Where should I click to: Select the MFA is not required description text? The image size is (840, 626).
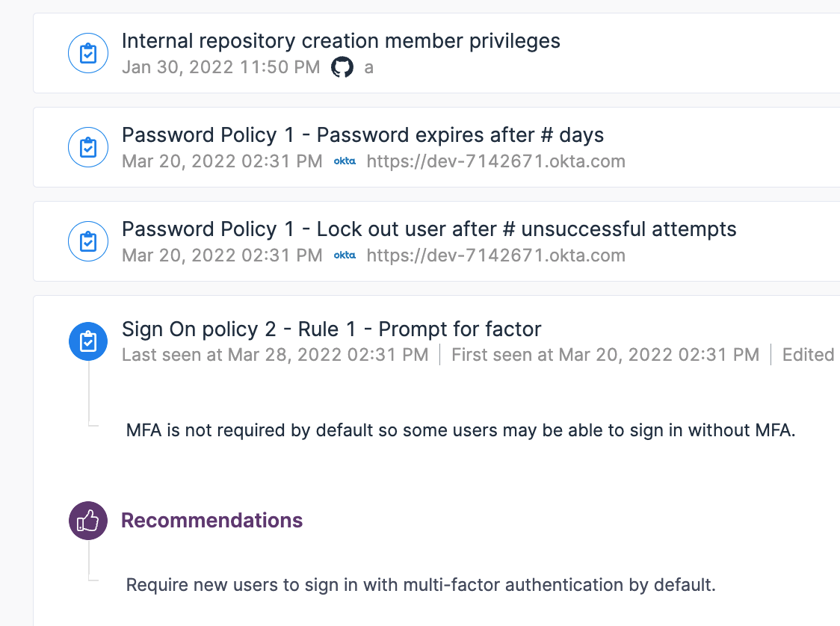(x=460, y=430)
